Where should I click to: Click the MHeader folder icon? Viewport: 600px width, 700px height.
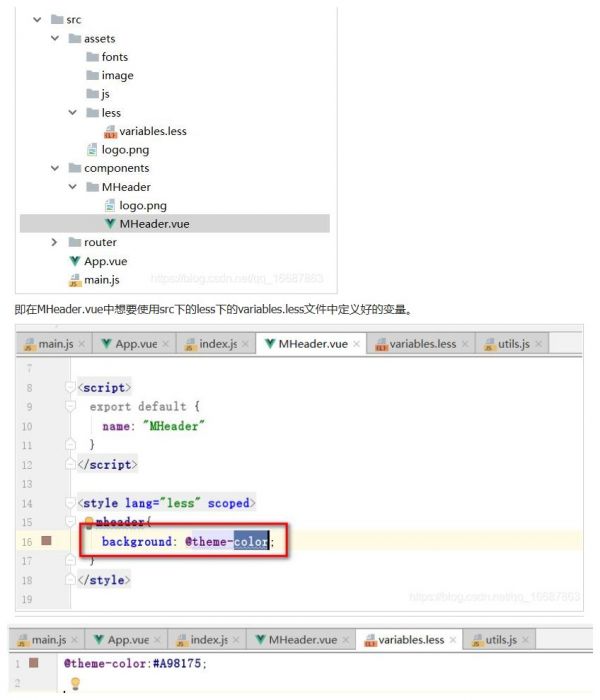[x=92, y=187]
